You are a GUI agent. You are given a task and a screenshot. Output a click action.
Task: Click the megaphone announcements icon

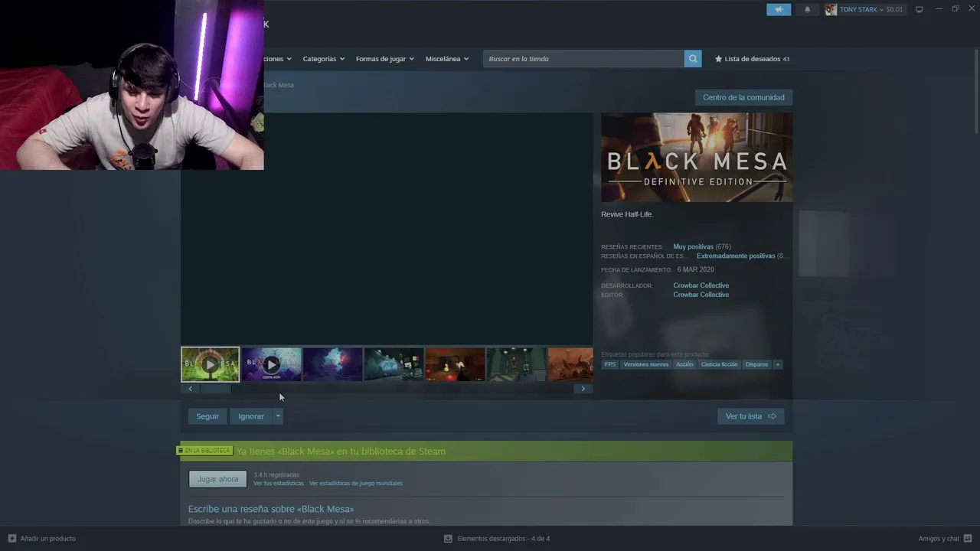(779, 9)
